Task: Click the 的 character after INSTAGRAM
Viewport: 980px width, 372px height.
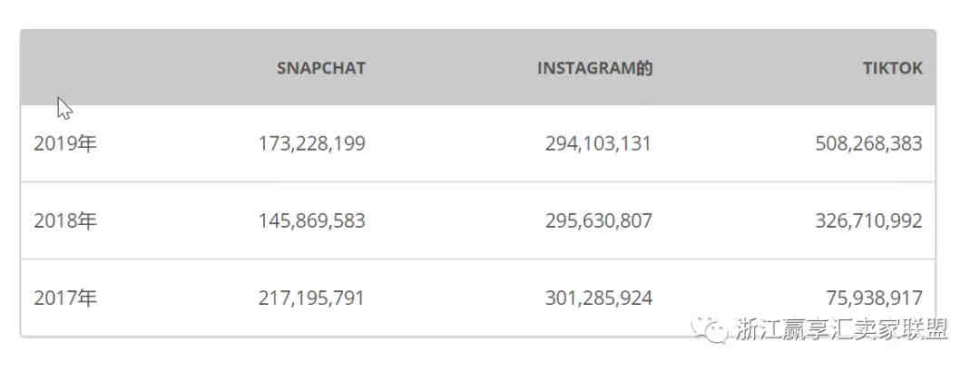Action: click(x=644, y=68)
